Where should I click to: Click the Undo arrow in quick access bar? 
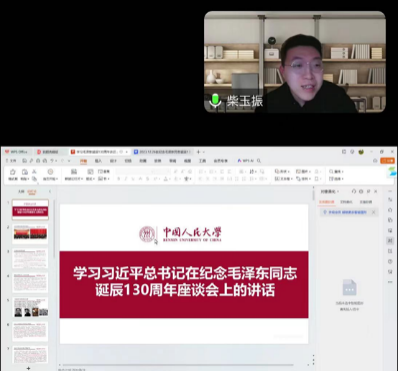pyautogui.click(x=52, y=161)
